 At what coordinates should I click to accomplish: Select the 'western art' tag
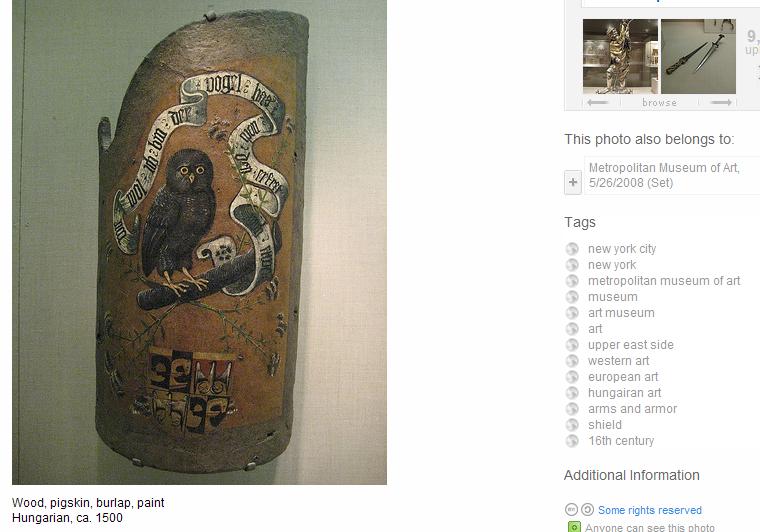[618, 360]
